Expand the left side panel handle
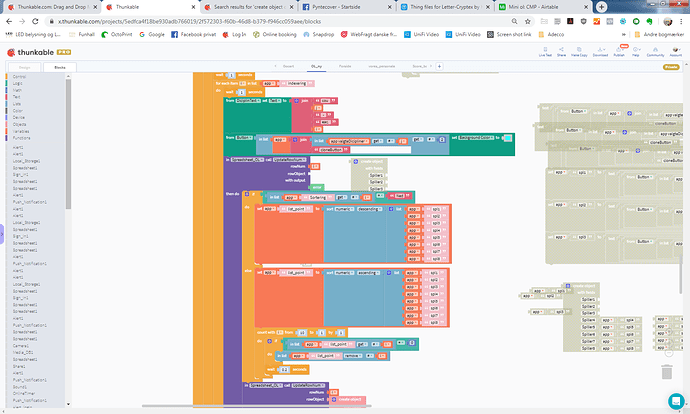Image resolution: width=690 pixels, height=414 pixels. pyautogui.click(x=2, y=234)
